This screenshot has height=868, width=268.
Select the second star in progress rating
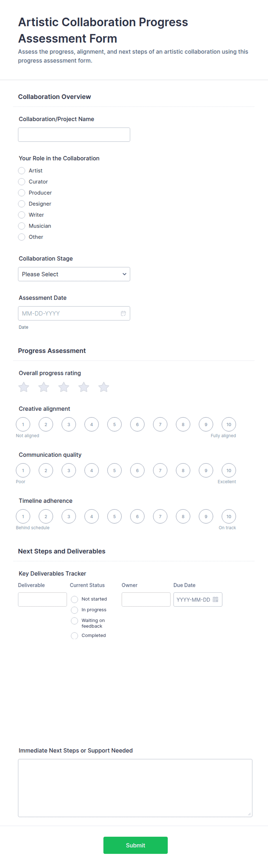pyautogui.click(x=44, y=387)
